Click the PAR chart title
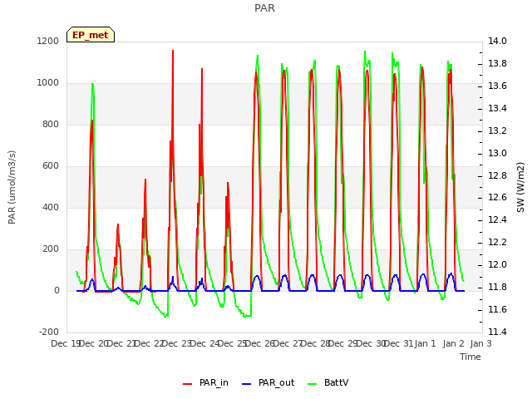The width and height of the screenshot is (532, 399). click(x=264, y=8)
